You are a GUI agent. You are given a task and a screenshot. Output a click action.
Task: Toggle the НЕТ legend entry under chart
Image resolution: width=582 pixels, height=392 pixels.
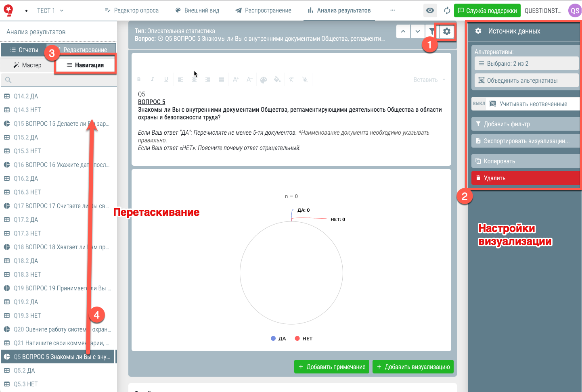(304, 339)
